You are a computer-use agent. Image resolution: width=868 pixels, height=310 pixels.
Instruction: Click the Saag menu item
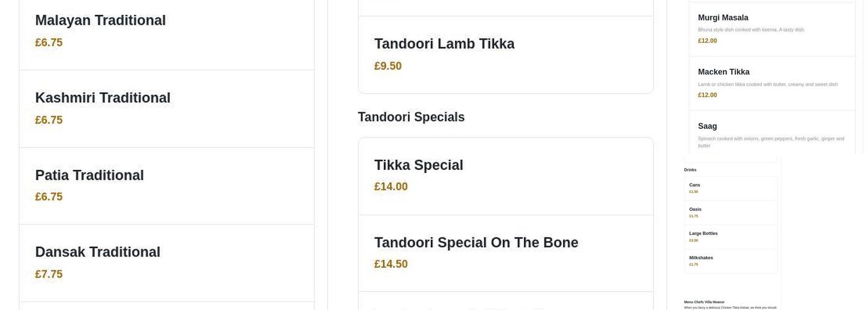click(707, 126)
